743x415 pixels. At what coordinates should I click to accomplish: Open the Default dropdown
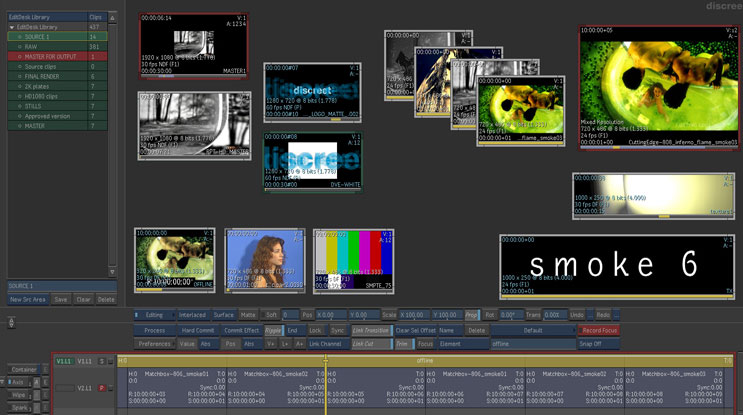[534, 330]
